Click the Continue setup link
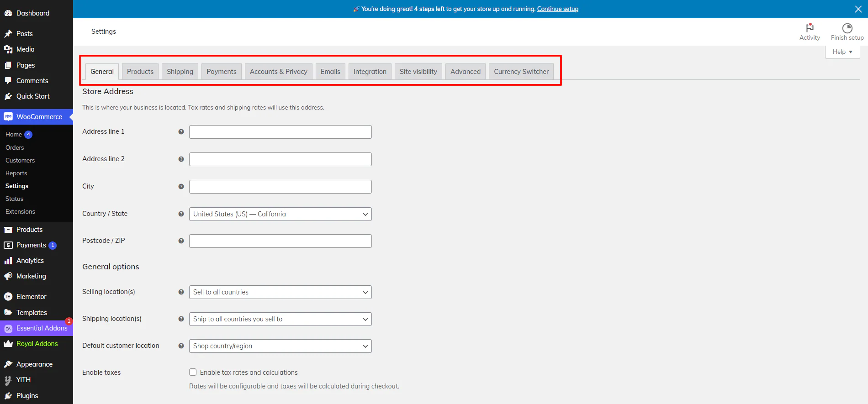Screen dimensions: 868x404 coord(557,9)
